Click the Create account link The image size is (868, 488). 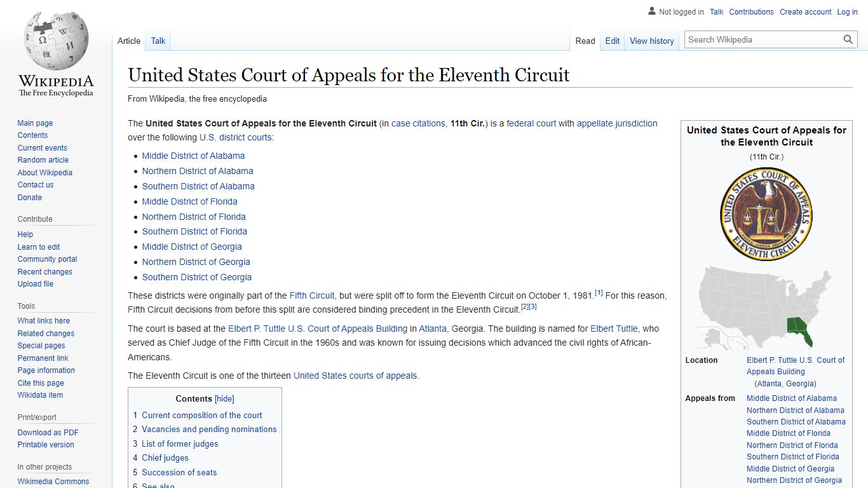pos(806,12)
